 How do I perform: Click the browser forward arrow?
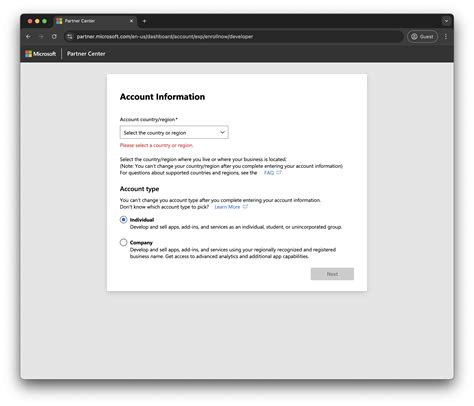[x=41, y=37]
